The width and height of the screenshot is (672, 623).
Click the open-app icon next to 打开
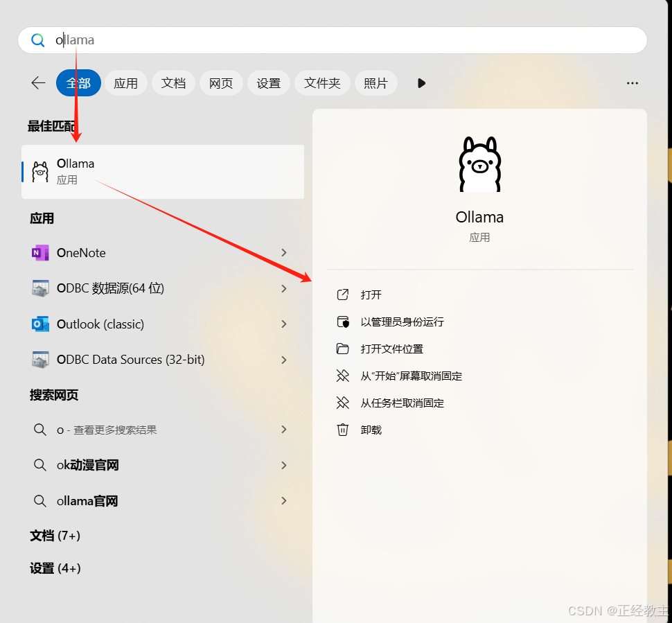click(x=343, y=295)
